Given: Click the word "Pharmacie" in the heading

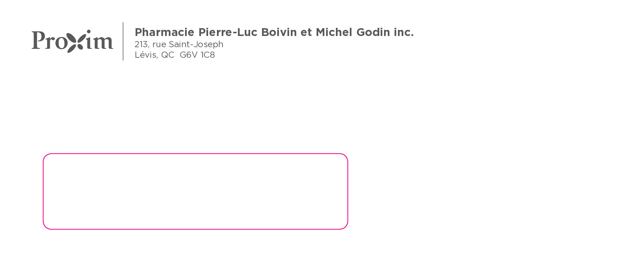Looking at the screenshot, I should 164,32.
